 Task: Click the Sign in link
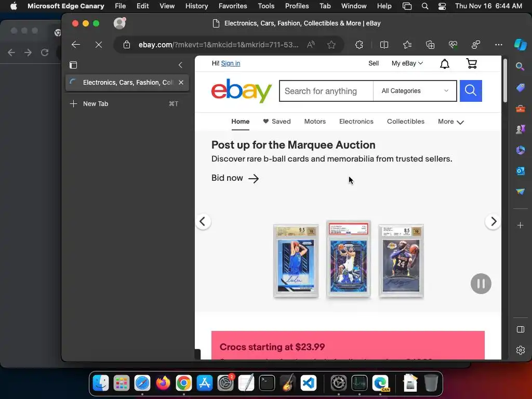click(x=230, y=63)
